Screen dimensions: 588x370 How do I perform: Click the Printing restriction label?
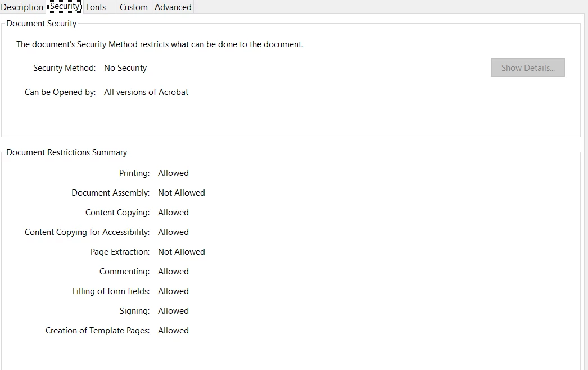(134, 173)
